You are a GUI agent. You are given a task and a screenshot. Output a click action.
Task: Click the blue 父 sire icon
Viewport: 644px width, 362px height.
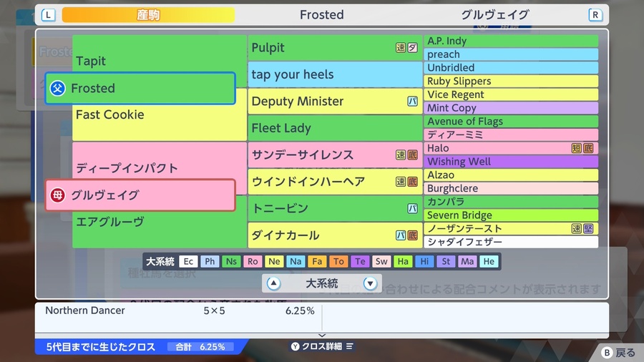(57, 88)
